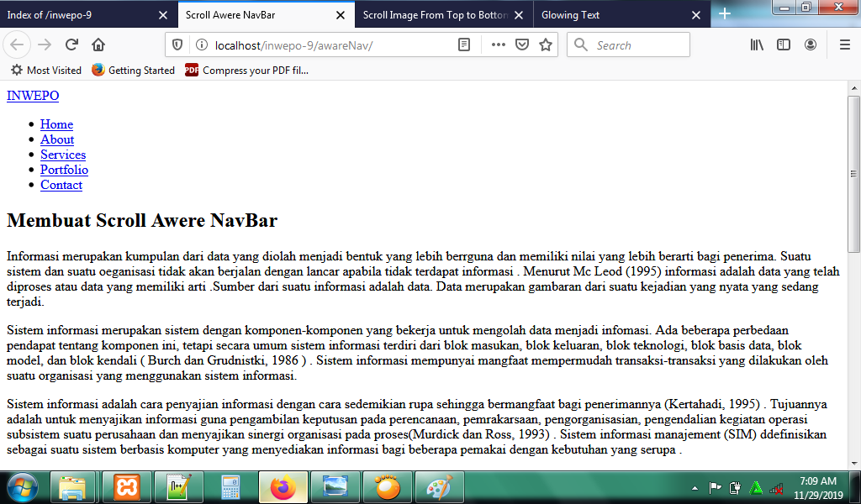Open the page actions three-dot menu
The image size is (861, 504).
[498, 45]
